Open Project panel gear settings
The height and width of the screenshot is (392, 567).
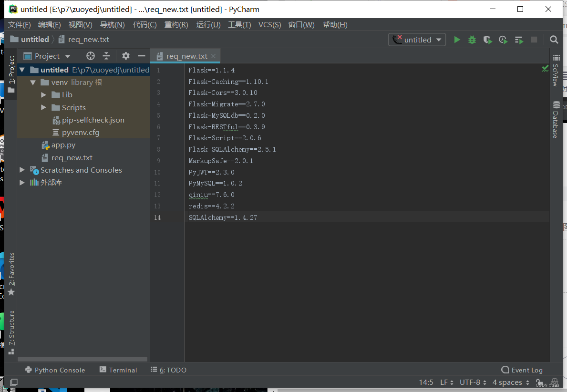point(125,56)
